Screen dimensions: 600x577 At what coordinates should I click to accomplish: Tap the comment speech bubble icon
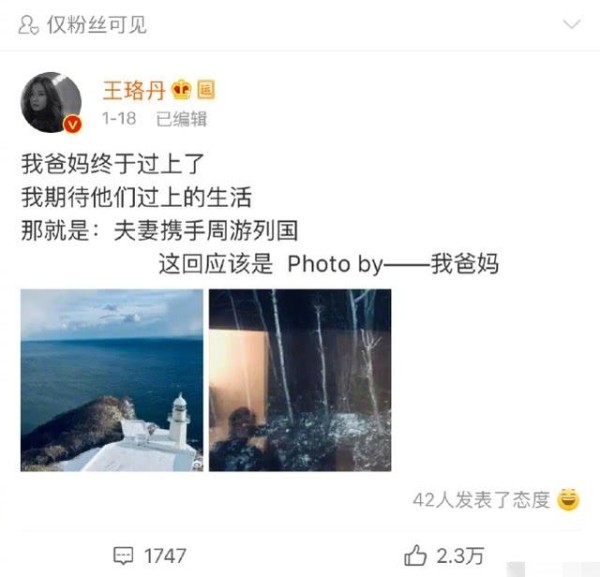point(123,556)
